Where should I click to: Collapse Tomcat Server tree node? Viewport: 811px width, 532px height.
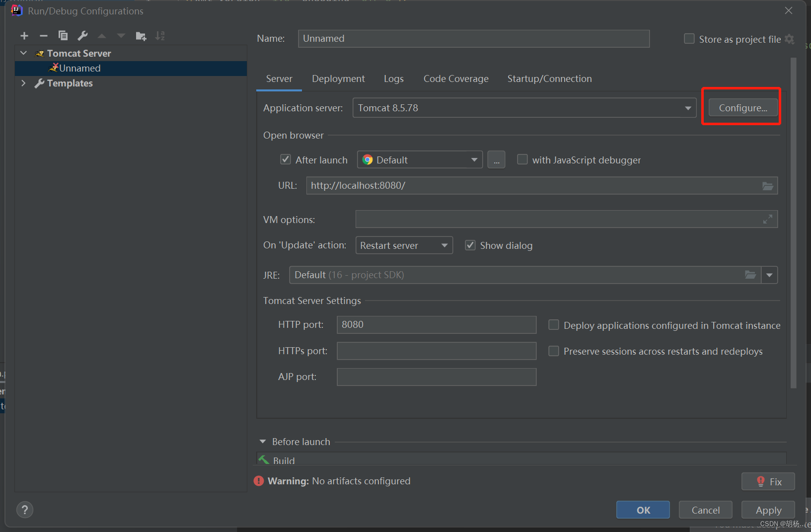(x=23, y=53)
